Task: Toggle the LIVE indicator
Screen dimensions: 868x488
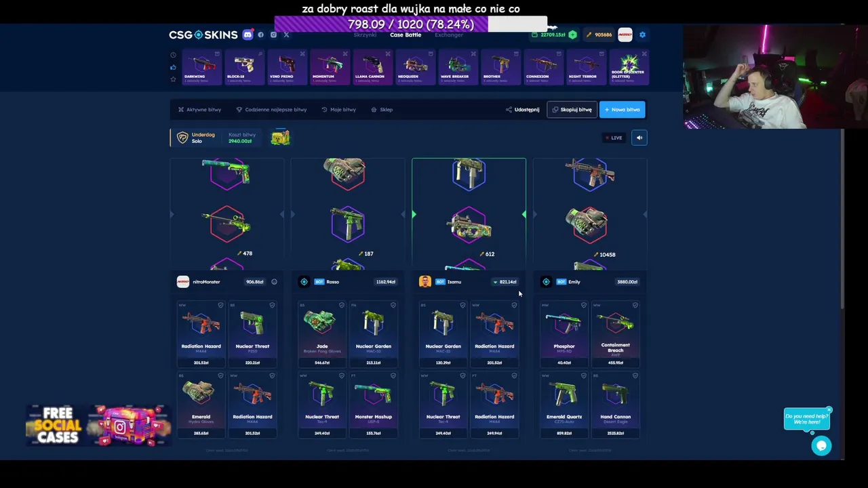Action: 614,138
